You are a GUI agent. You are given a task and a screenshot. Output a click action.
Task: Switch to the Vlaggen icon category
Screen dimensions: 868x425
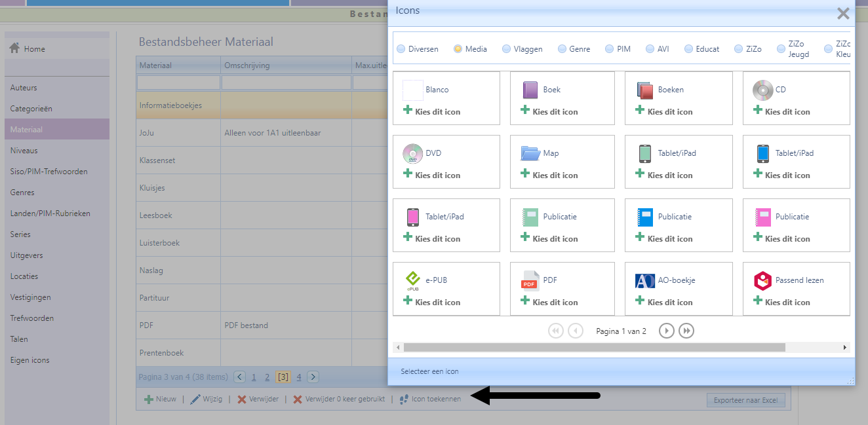pyautogui.click(x=506, y=49)
